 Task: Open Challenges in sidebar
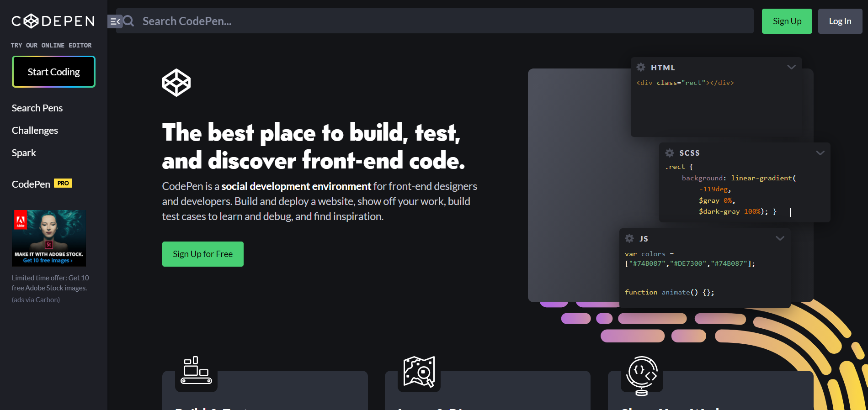point(35,131)
